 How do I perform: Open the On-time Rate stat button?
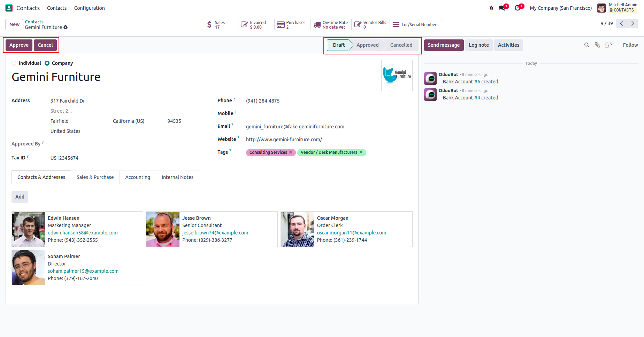pyautogui.click(x=331, y=25)
